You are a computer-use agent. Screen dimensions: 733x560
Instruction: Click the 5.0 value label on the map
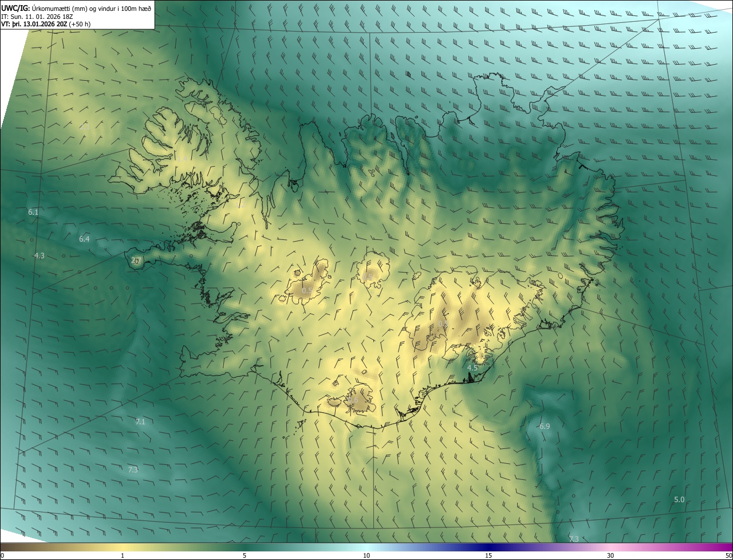679,500
